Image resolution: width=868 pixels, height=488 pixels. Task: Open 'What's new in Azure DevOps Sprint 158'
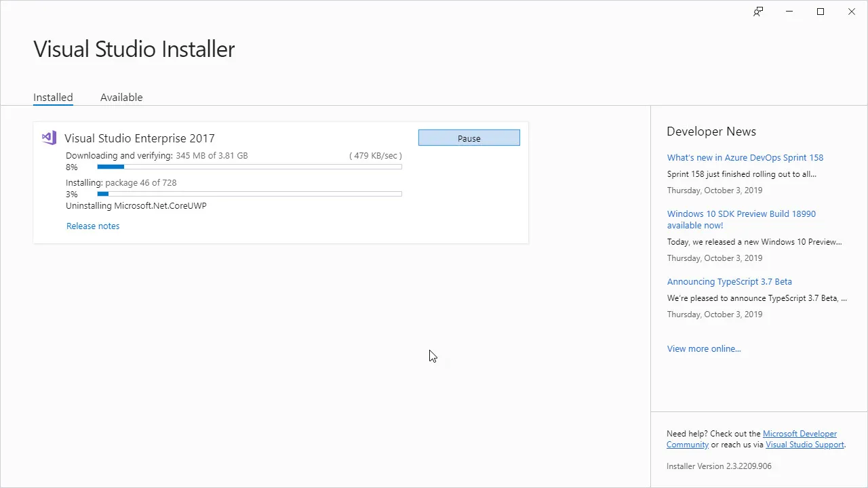[745, 158]
